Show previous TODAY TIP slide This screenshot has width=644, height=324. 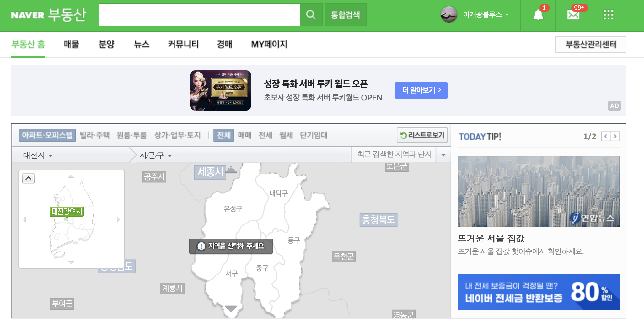tap(606, 136)
